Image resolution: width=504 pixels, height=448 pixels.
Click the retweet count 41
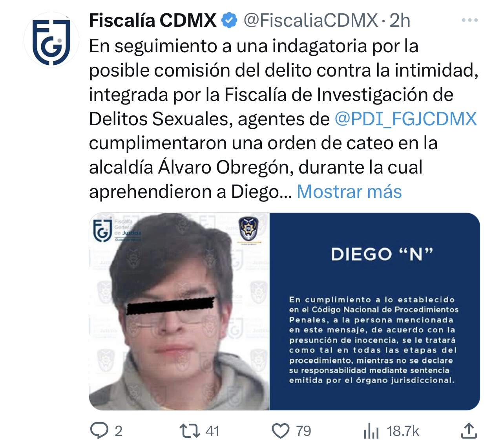tap(212, 431)
